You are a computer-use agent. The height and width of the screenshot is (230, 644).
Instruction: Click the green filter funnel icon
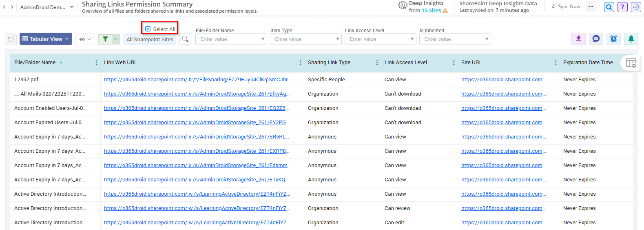(105, 39)
